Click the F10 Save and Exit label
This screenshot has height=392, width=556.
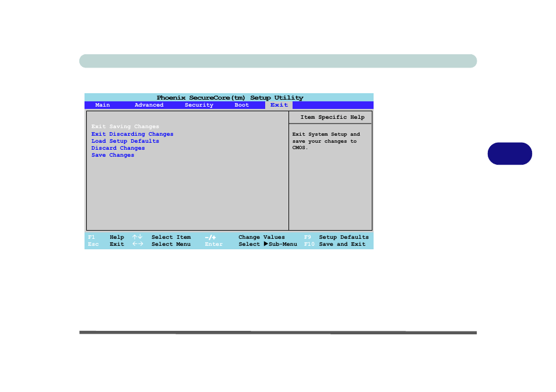335,244
